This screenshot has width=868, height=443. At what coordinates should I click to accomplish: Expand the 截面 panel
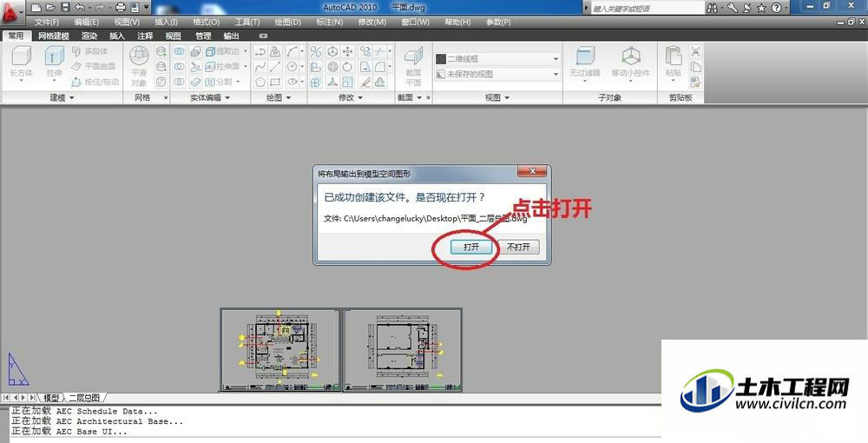(x=409, y=97)
